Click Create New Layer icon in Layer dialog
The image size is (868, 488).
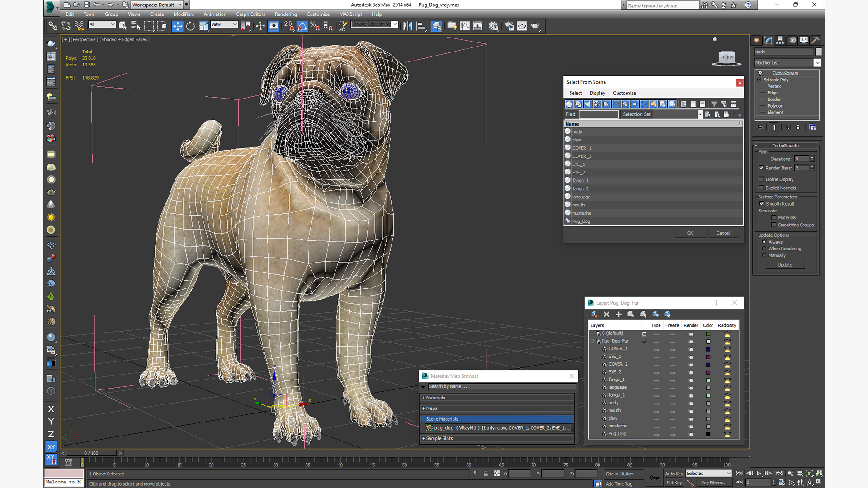pos(594,314)
